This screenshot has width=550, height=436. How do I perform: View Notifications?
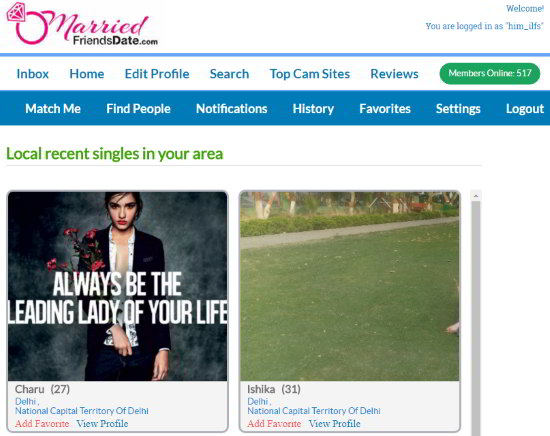232,109
